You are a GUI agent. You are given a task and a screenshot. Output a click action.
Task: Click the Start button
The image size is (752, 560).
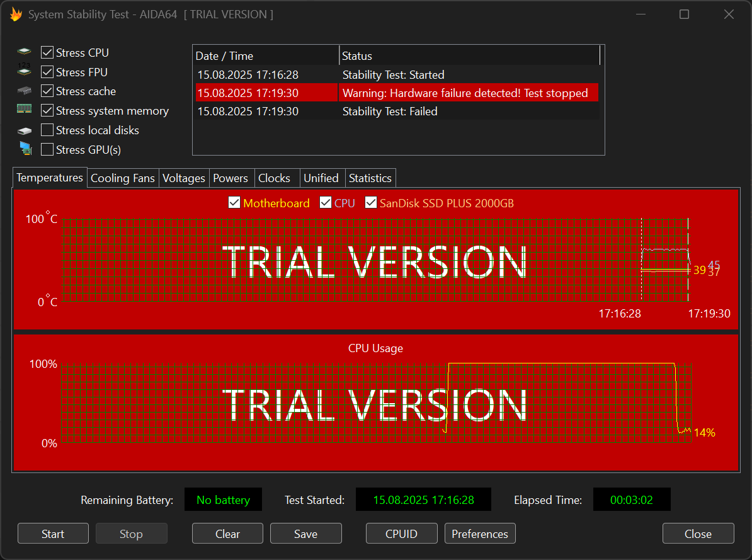54,534
